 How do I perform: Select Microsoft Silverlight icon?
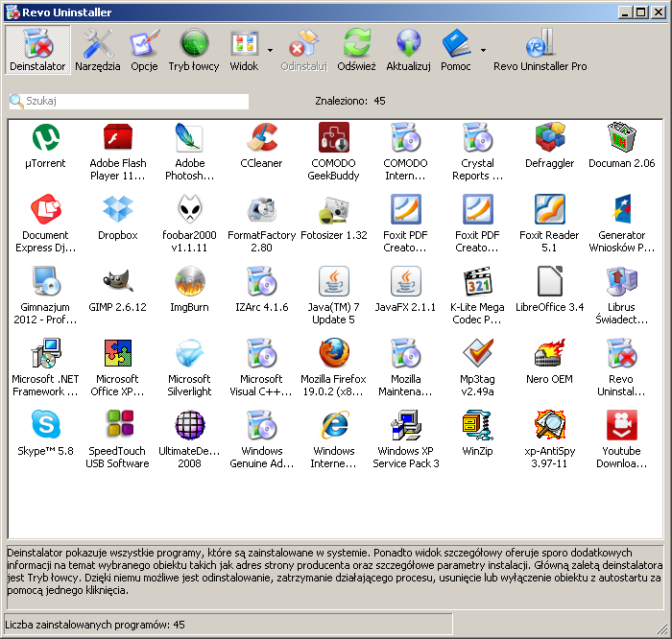[189, 354]
